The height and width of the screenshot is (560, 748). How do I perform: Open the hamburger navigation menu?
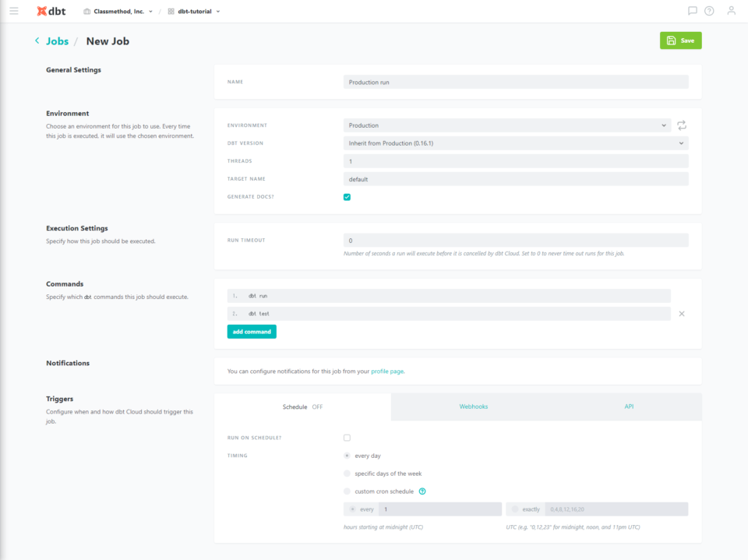point(14,11)
